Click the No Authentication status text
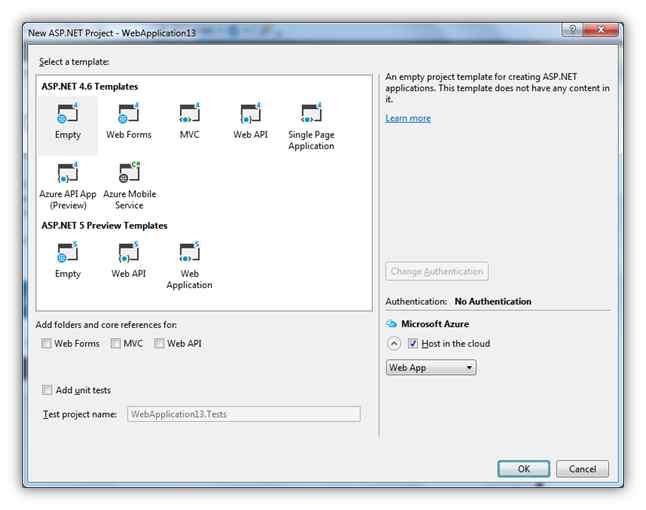The width and height of the screenshot is (646, 510). coord(493,302)
